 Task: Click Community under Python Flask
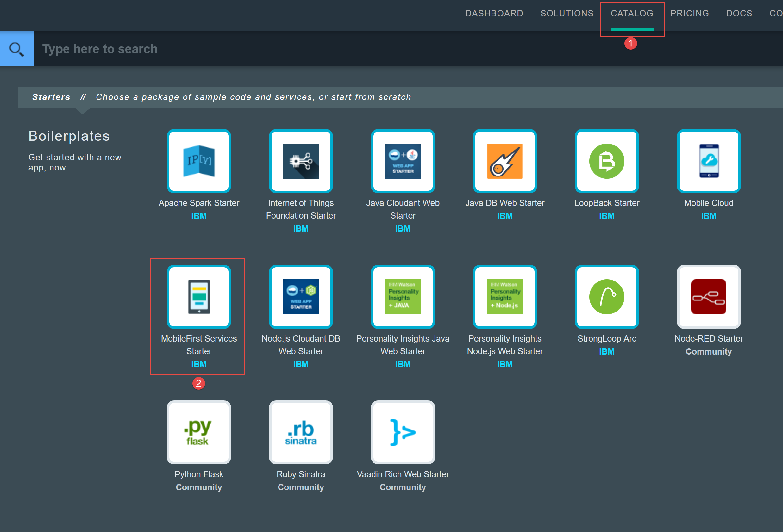[x=199, y=487]
